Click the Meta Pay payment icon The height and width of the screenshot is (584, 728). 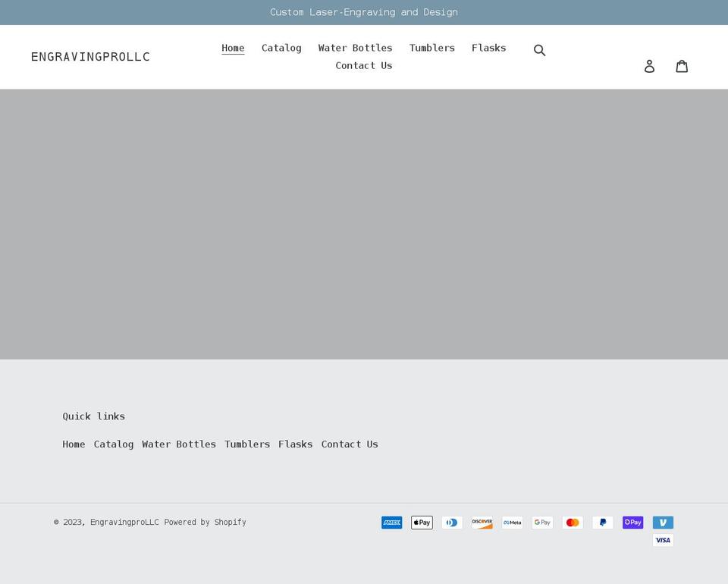512,523
